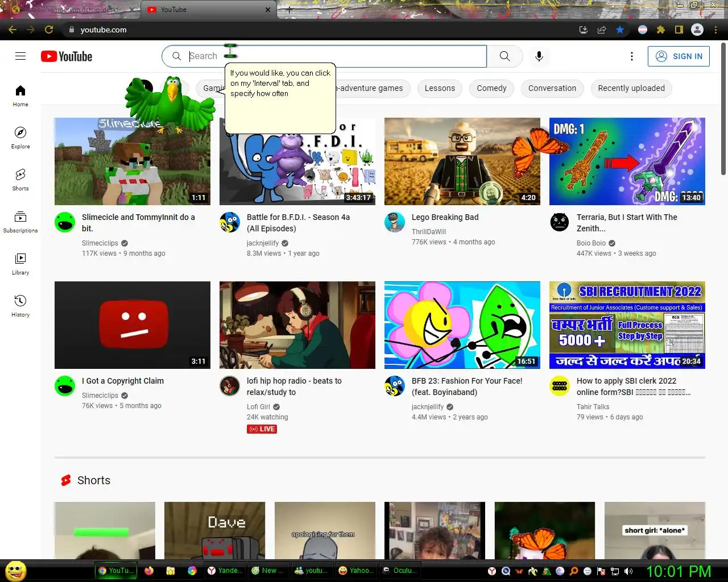Select the Comedy filter chip
728x582 pixels.
[491, 88]
